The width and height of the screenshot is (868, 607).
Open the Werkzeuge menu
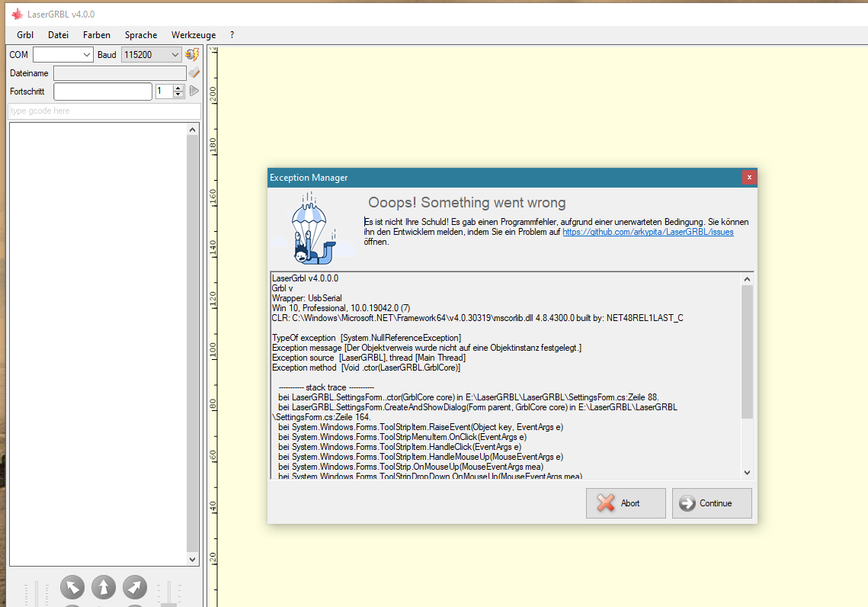coord(194,35)
